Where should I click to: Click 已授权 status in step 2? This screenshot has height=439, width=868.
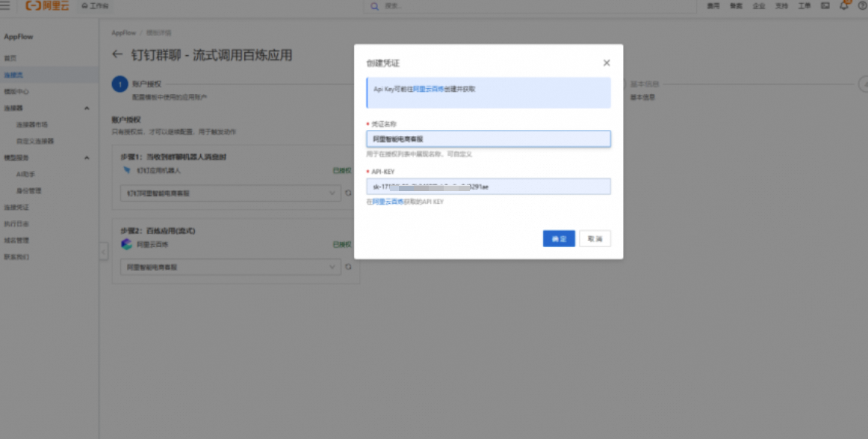pyautogui.click(x=342, y=244)
